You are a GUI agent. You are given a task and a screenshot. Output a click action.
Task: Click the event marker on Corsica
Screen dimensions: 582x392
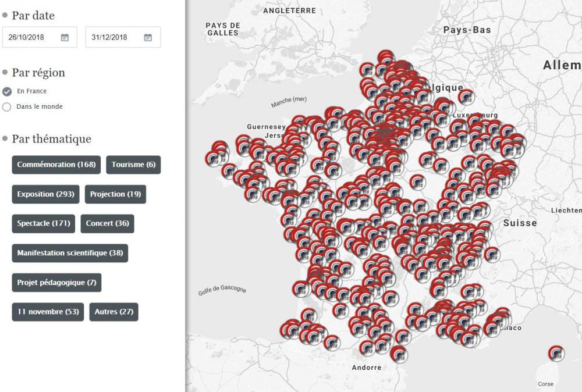(x=556, y=352)
